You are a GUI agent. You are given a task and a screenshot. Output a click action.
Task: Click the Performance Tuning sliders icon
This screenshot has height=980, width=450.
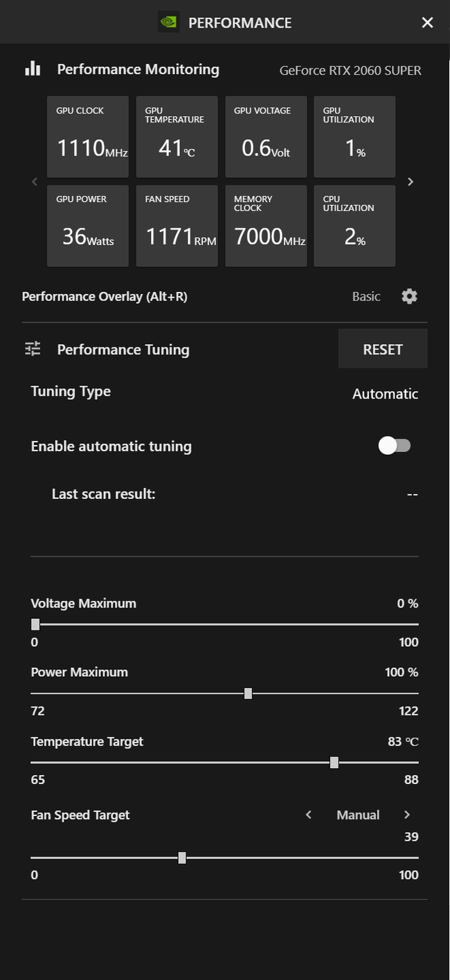click(x=32, y=349)
